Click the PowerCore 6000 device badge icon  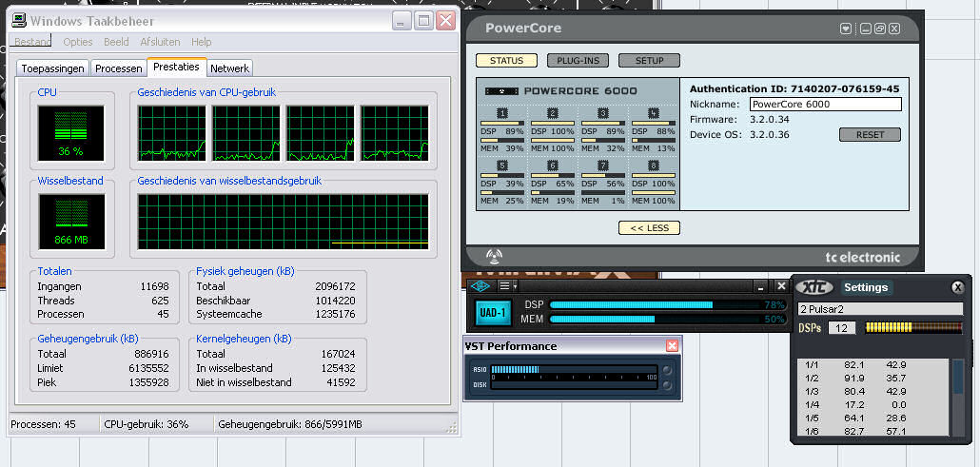pyautogui.click(x=501, y=91)
